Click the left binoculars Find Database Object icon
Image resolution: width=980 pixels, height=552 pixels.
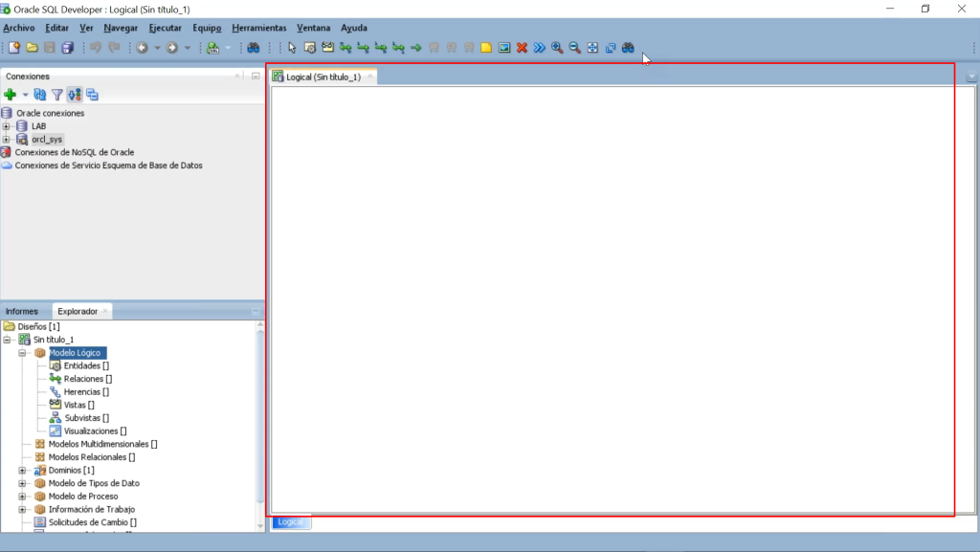tap(253, 48)
